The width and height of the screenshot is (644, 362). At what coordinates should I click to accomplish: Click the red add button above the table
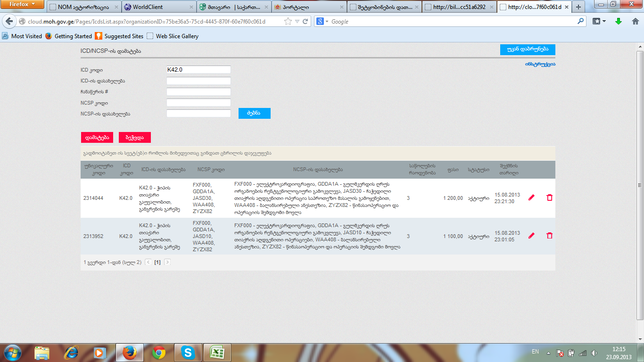click(97, 137)
